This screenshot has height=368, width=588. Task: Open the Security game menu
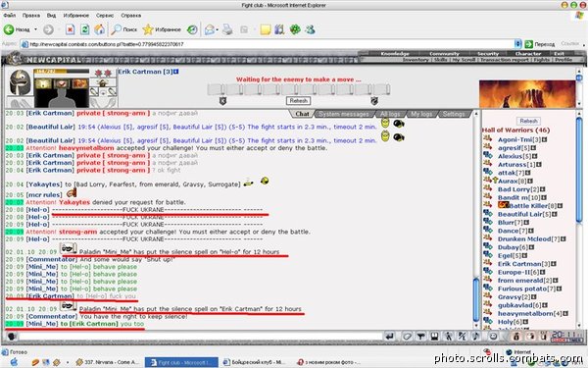488,54
